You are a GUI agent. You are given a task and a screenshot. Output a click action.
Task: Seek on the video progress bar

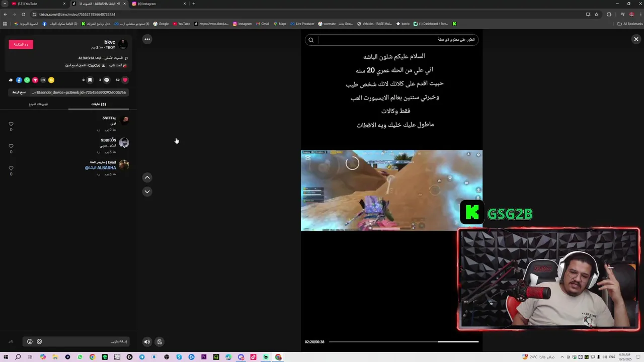click(x=404, y=342)
